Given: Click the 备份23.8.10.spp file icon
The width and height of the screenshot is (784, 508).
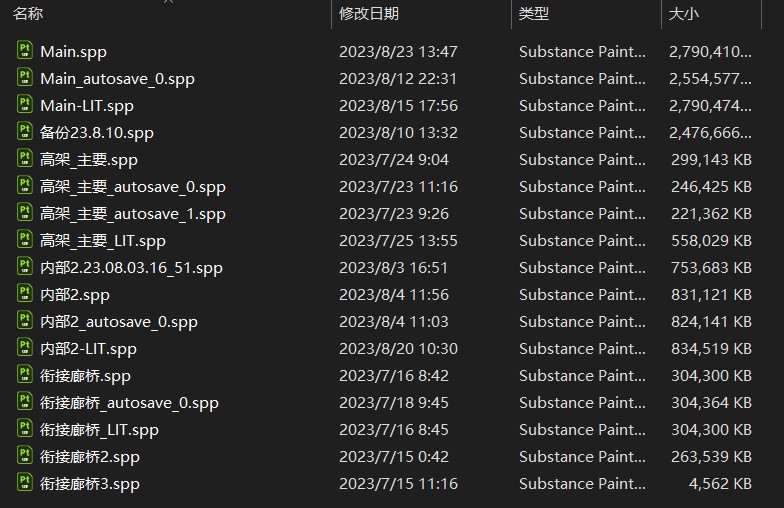Looking at the screenshot, I should point(25,132).
